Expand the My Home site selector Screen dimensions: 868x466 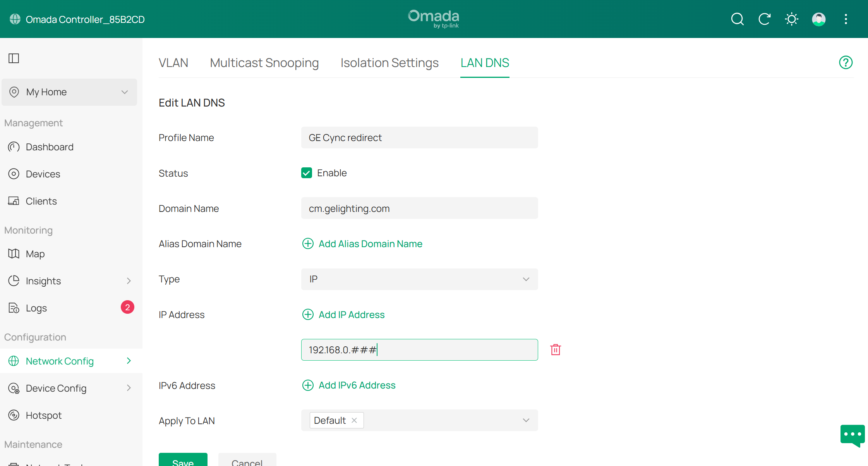pos(69,92)
